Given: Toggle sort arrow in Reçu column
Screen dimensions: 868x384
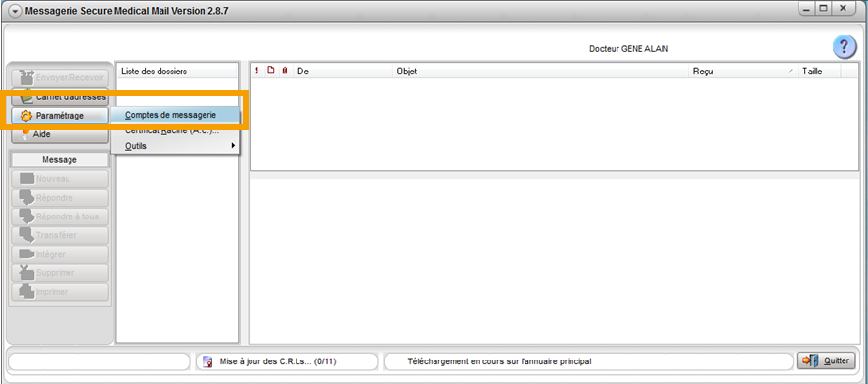Looking at the screenshot, I should pyautogui.click(x=790, y=72).
